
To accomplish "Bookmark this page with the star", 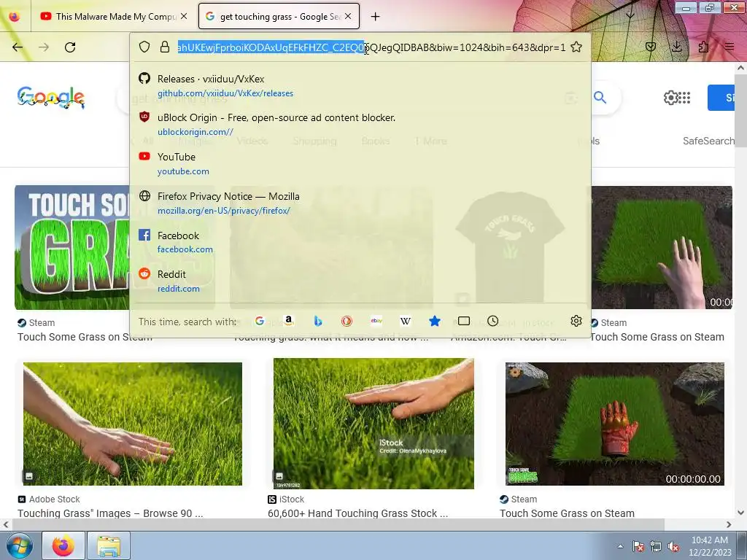I will [576, 47].
